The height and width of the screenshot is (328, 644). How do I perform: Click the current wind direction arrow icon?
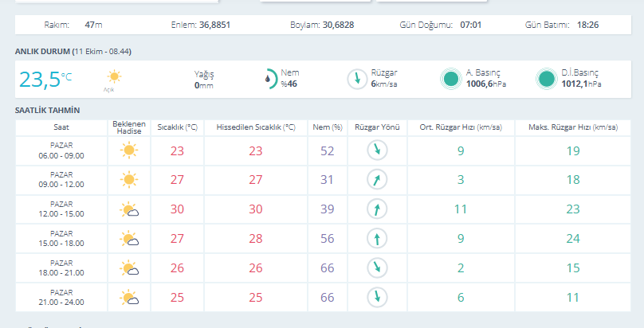coord(357,79)
